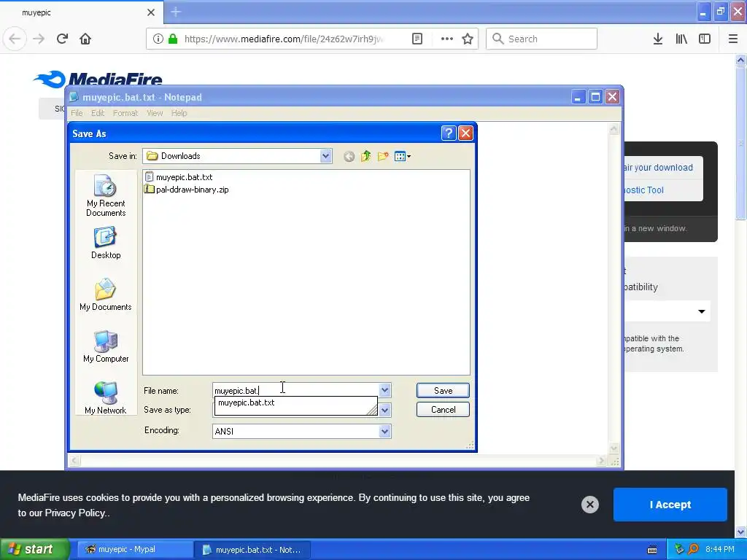Switch to muyepic - Mypal taskbar button
Screen dimensions: 747x560
[135, 549]
